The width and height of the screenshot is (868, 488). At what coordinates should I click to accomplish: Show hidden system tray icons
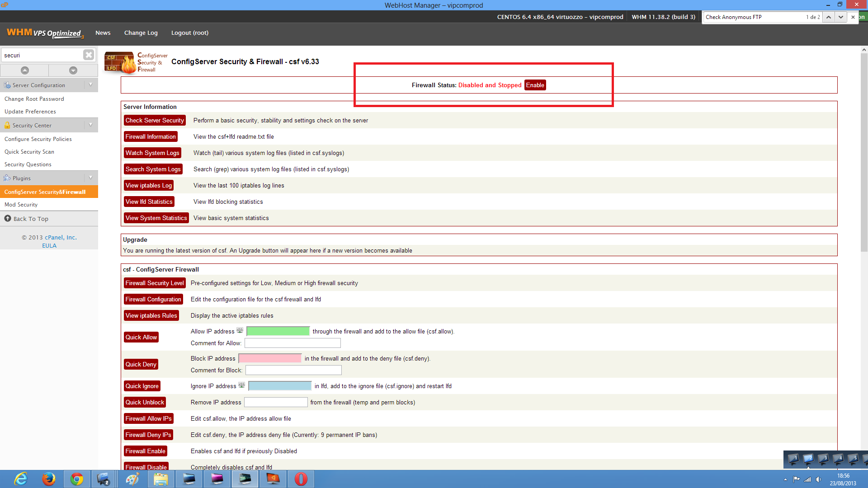pyautogui.click(x=785, y=479)
